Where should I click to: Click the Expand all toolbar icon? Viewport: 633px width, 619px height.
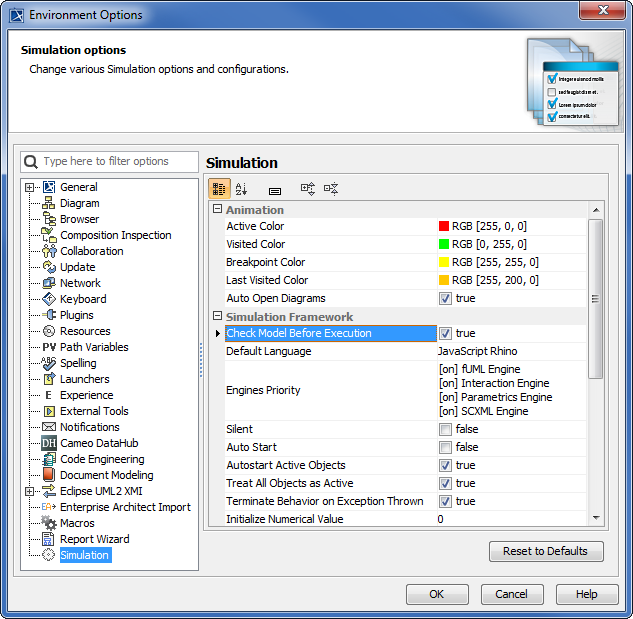308,189
